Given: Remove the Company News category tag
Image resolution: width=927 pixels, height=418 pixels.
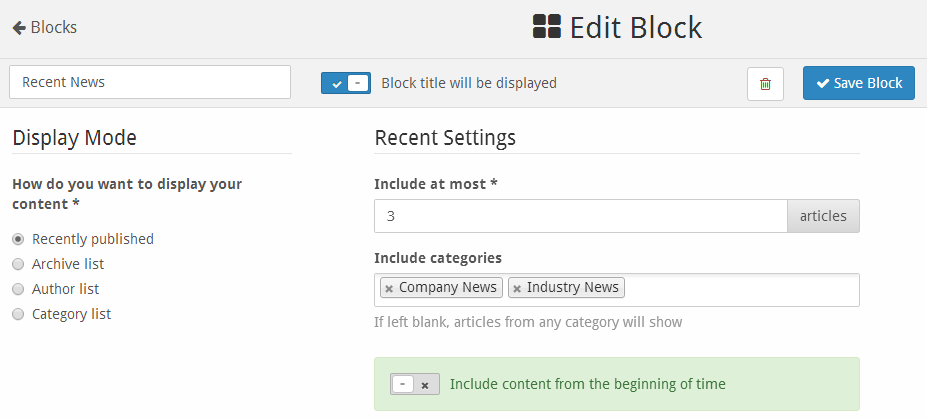Looking at the screenshot, I should click(x=389, y=288).
